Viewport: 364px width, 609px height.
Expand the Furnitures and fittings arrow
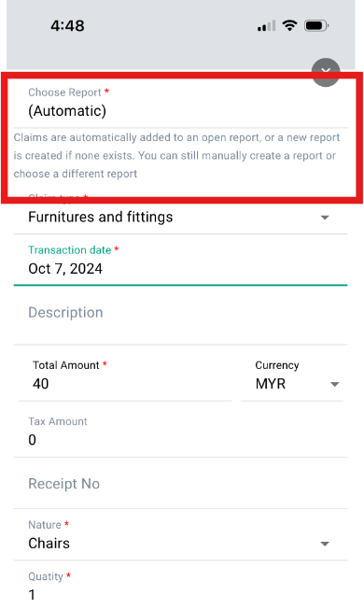(325, 218)
